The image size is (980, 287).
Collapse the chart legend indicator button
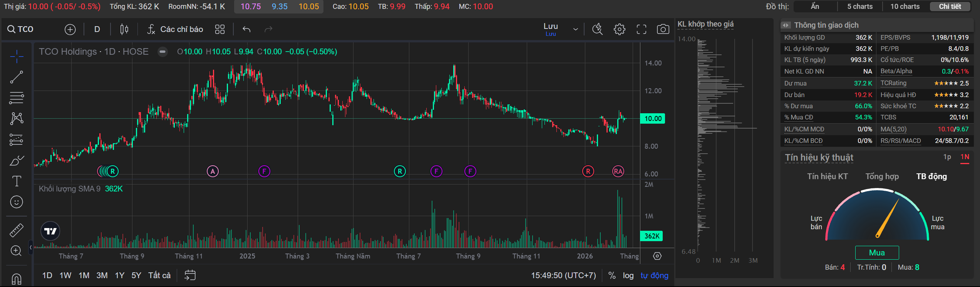[x=163, y=52]
